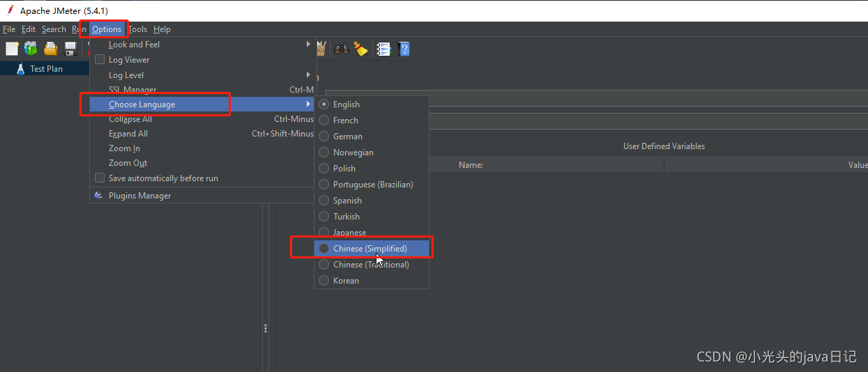Expand the Log Level submenu arrow
This screenshot has height=372, width=868.
[x=308, y=75]
